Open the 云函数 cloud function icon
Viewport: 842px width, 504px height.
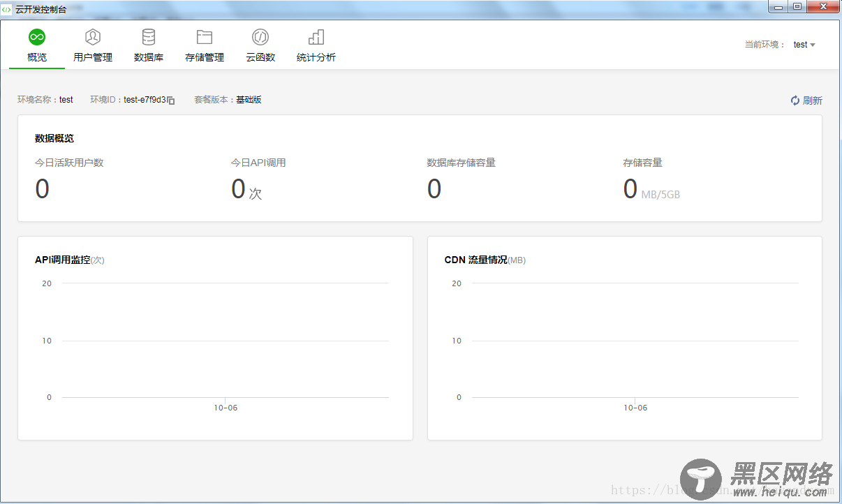[260, 37]
